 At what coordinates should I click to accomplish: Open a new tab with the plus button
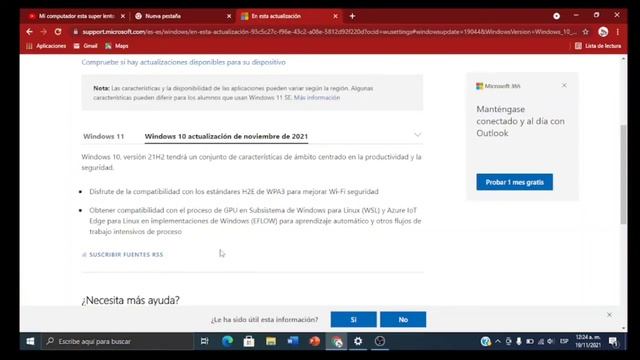pyautogui.click(x=352, y=16)
